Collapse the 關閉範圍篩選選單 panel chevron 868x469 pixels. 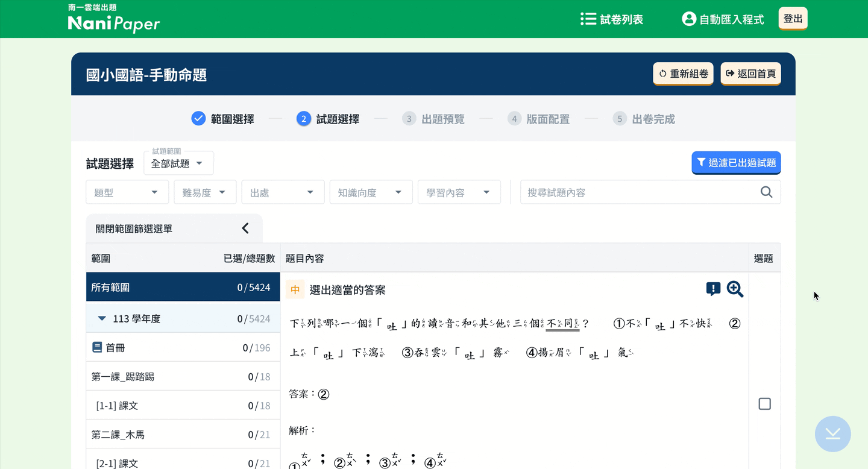pyautogui.click(x=245, y=228)
